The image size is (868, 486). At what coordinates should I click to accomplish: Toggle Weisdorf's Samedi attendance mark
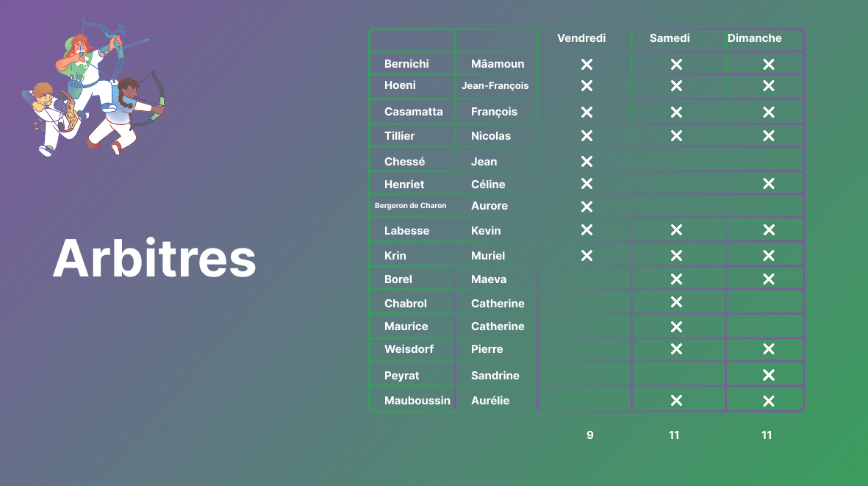point(676,349)
